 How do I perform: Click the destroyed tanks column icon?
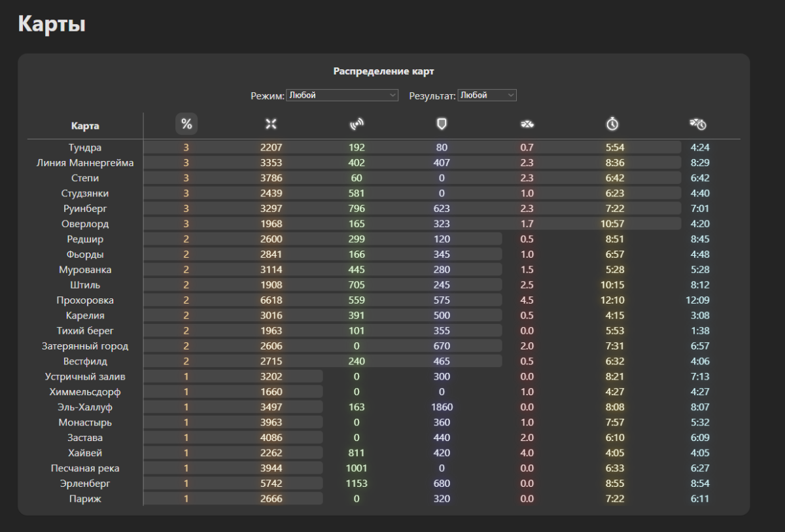[x=527, y=124]
